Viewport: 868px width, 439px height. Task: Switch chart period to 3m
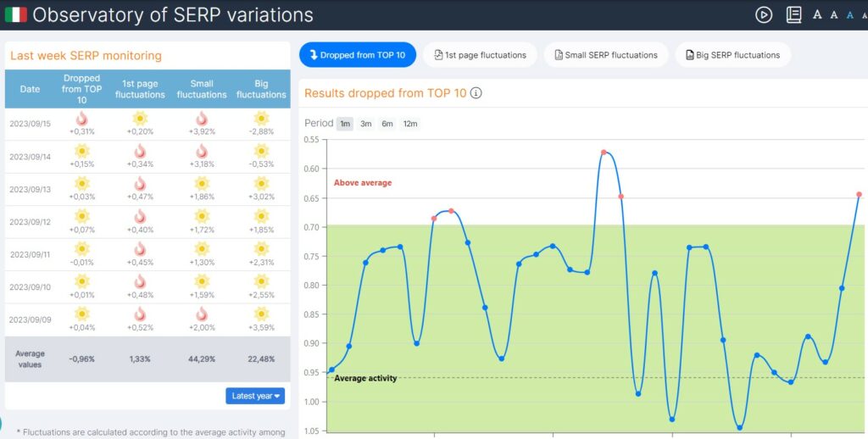tap(366, 124)
